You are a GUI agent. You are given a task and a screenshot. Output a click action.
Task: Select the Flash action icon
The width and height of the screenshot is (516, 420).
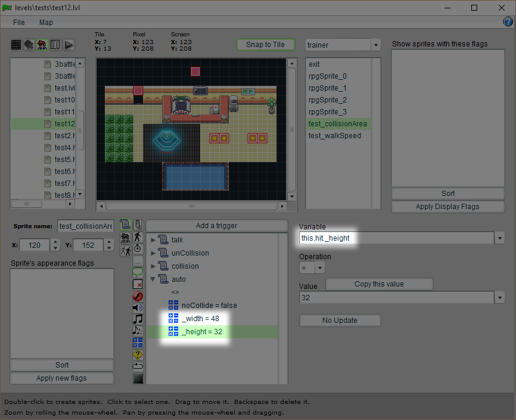tap(138, 296)
